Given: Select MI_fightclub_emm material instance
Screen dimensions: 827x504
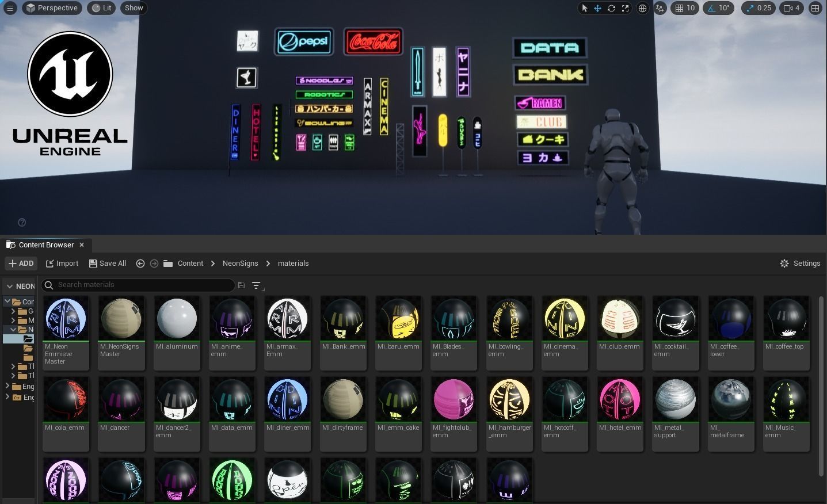Looking at the screenshot, I should click(454, 414).
